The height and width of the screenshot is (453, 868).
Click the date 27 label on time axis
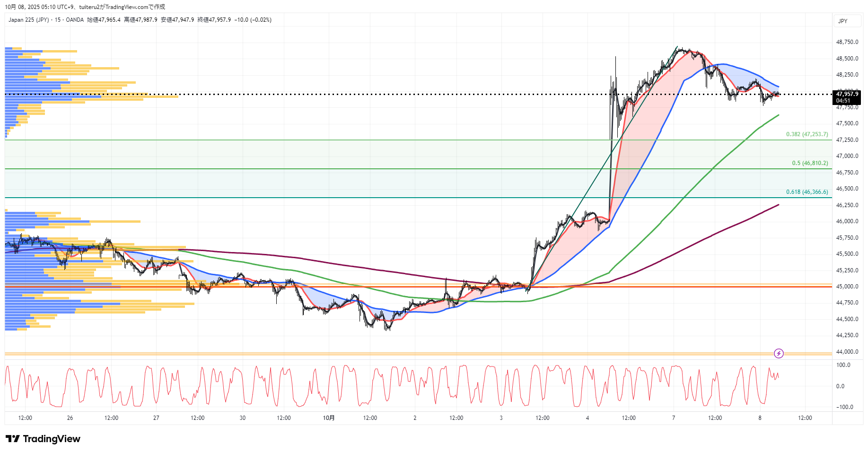click(156, 418)
